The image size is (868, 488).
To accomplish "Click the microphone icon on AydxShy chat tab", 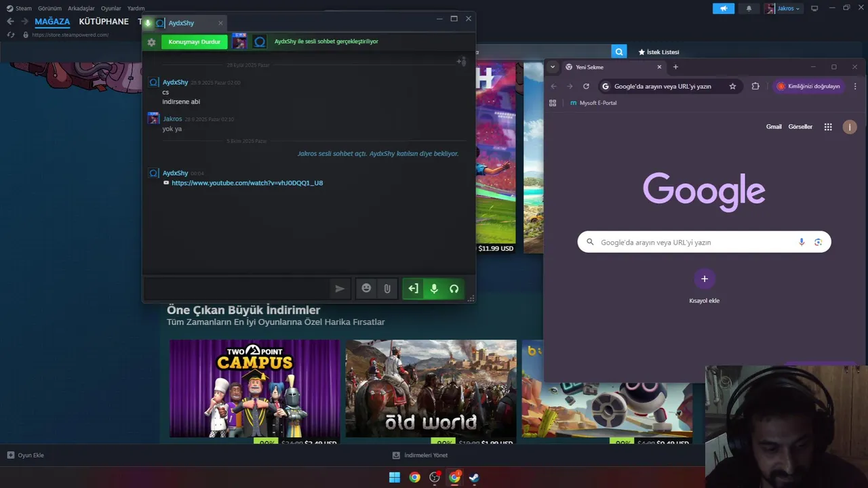I will click(x=149, y=23).
